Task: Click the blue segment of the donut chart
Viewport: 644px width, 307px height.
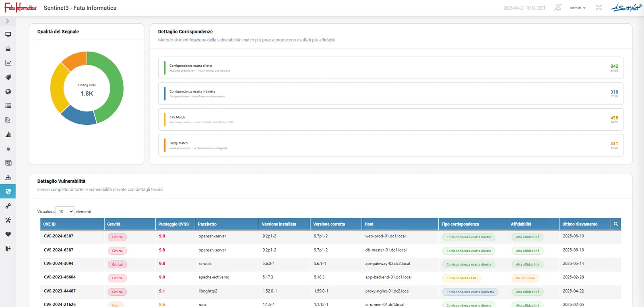Action: 79,116
